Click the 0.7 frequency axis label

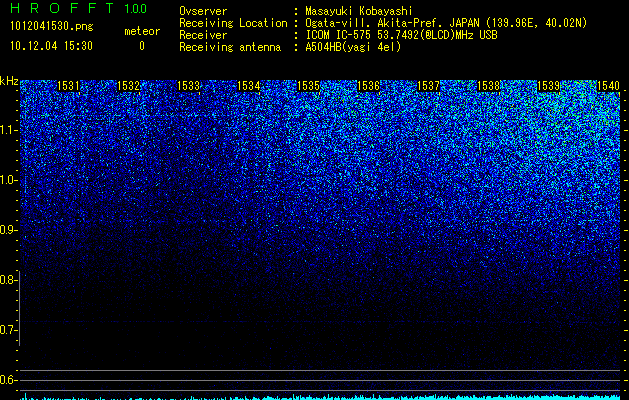pyautogui.click(x=8, y=330)
